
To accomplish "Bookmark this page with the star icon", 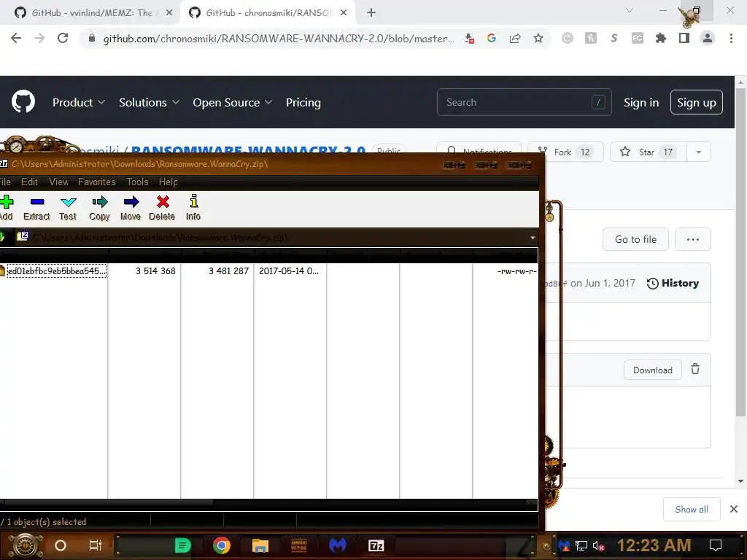I will click(538, 38).
